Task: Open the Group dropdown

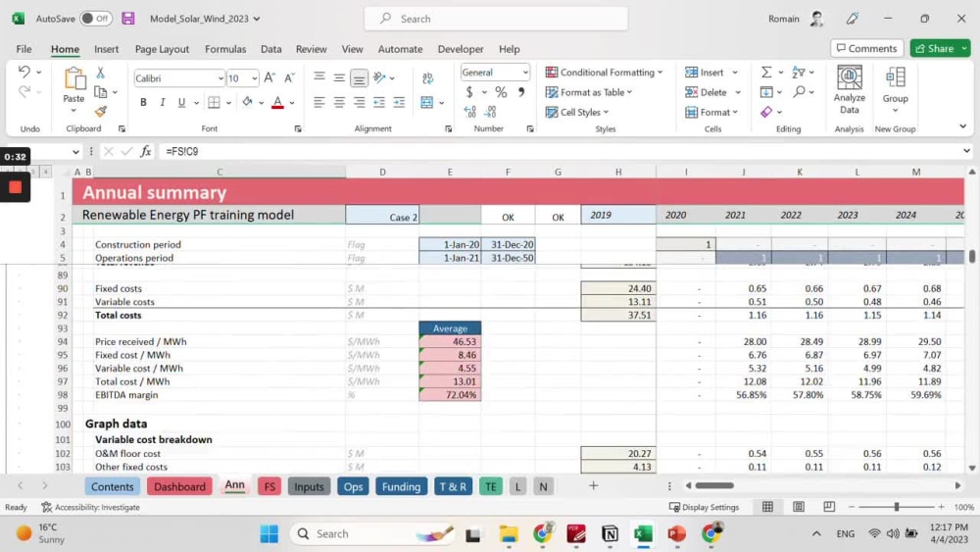Action: tap(895, 90)
